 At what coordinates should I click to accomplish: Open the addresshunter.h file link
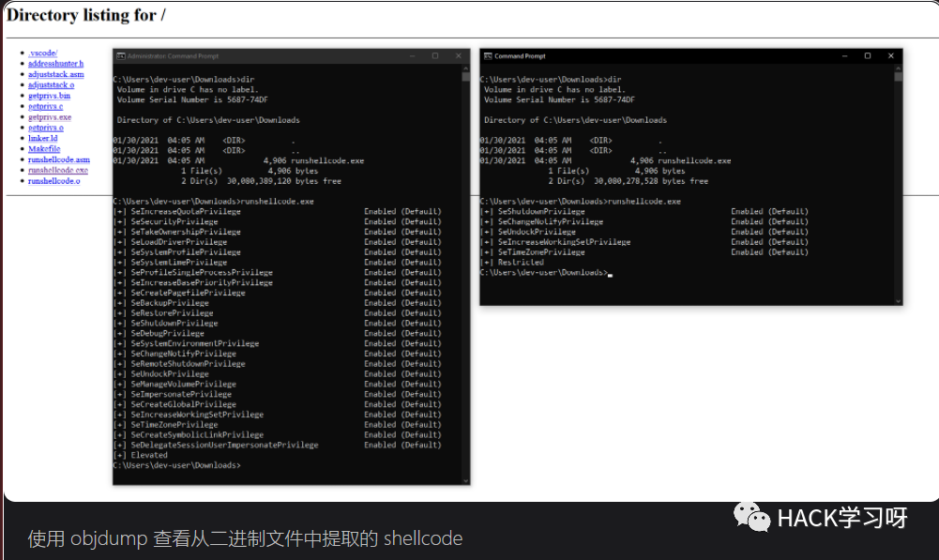[55, 64]
